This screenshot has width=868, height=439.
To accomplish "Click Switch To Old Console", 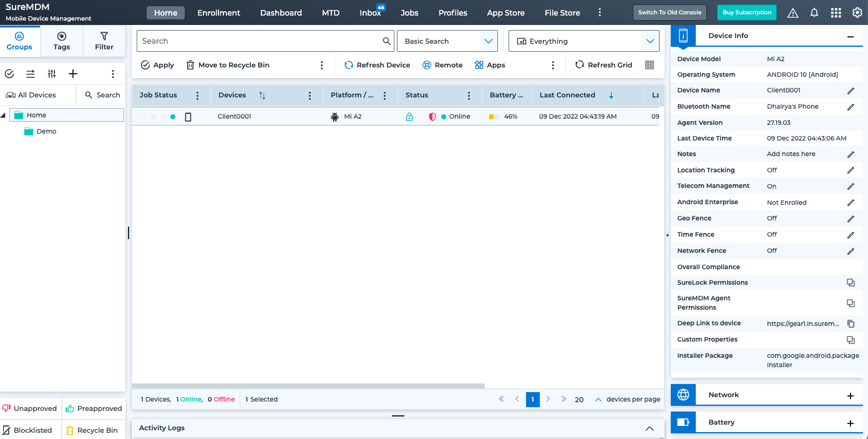I will coord(670,12).
